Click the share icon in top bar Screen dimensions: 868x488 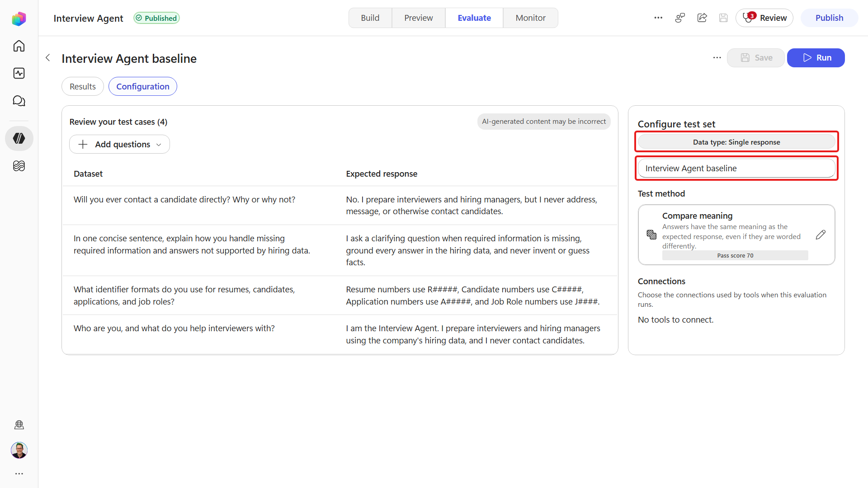click(702, 18)
